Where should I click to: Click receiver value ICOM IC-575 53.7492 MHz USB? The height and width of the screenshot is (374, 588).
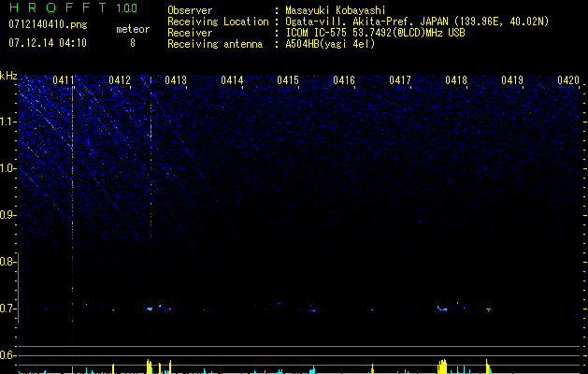click(375, 33)
